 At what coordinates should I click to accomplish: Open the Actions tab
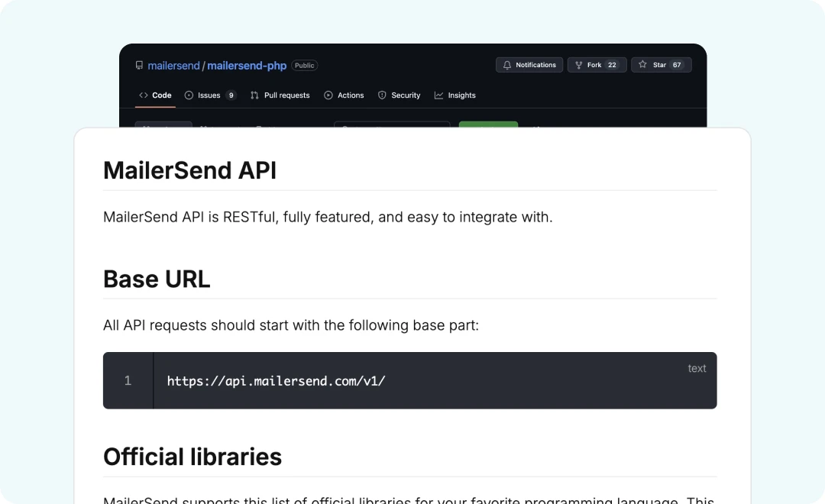[x=344, y=95]
